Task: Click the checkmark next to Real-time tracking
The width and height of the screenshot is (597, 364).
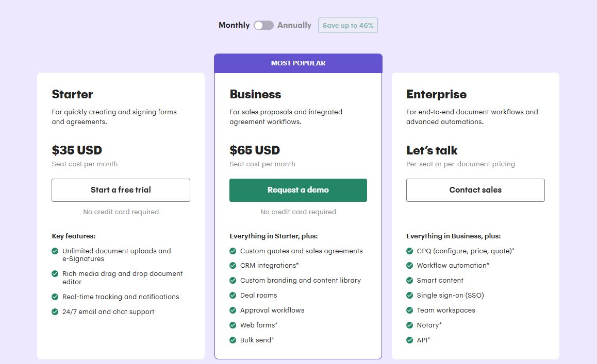Action: (x=55, y=297)
